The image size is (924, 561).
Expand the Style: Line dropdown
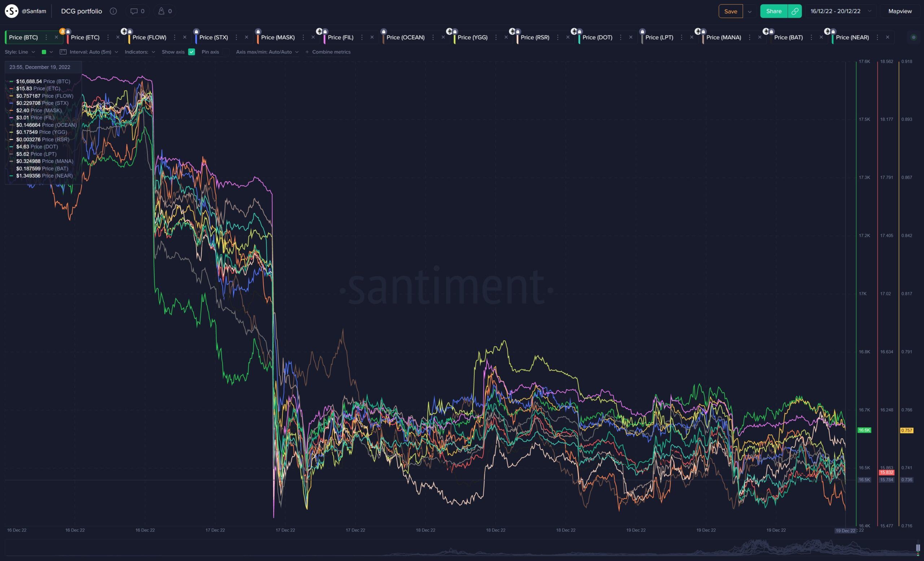tap(20, 52)
